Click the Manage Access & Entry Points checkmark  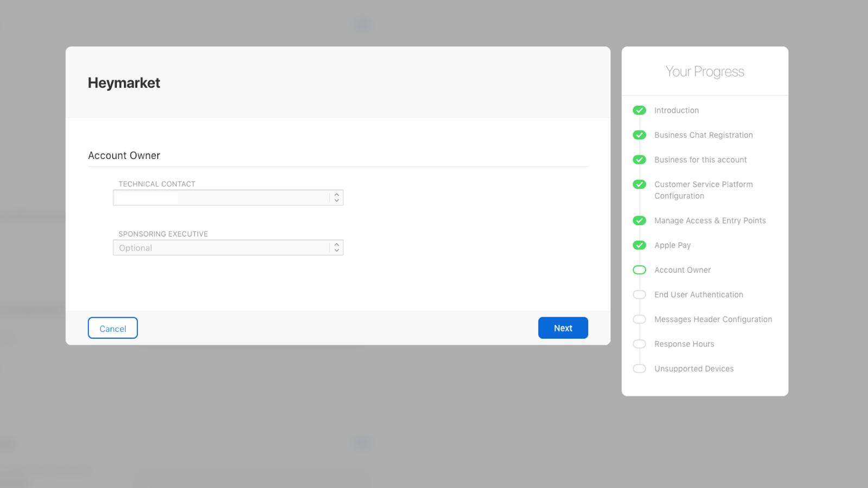[x=640, y=221]
